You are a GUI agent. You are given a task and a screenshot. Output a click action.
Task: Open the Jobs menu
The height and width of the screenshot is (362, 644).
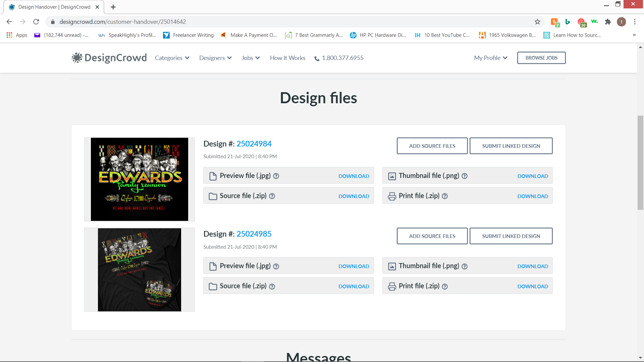click(x=251, y=58)
